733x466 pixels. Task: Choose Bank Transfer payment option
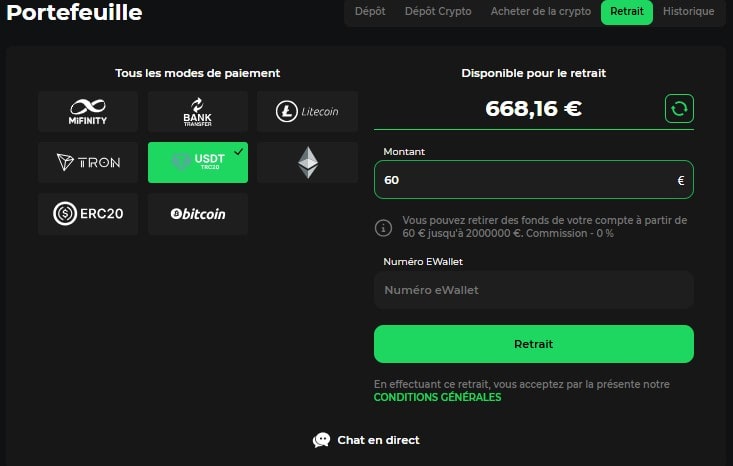pos(197,111)
